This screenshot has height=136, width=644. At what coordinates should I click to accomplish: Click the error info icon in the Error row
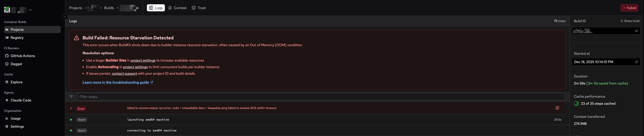click(x=557, y=108)
